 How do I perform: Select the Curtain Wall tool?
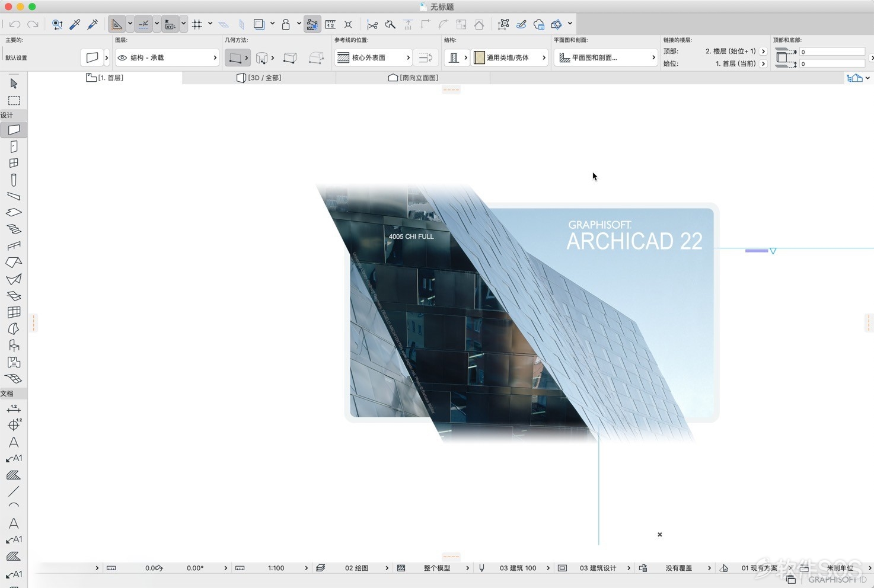14,312
